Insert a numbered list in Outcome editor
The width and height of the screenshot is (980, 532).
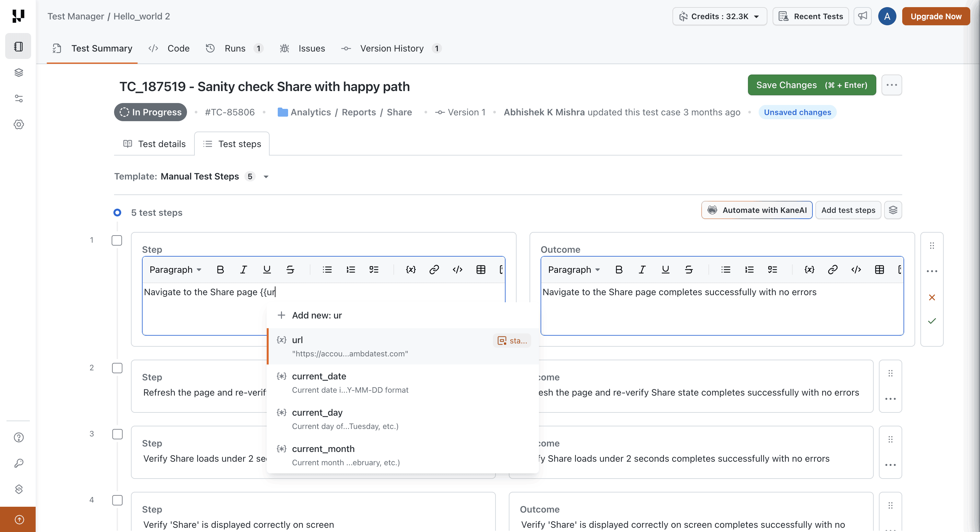(x=749, y=270)
